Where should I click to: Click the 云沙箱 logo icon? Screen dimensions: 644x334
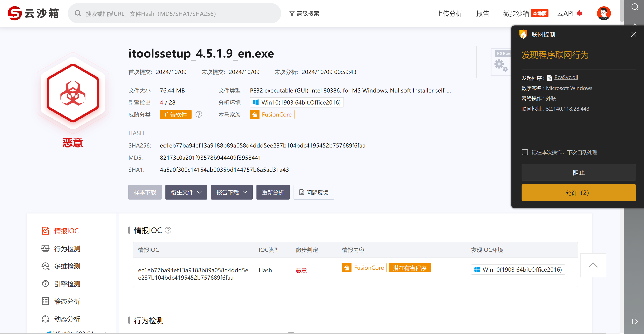pos(15,13)
